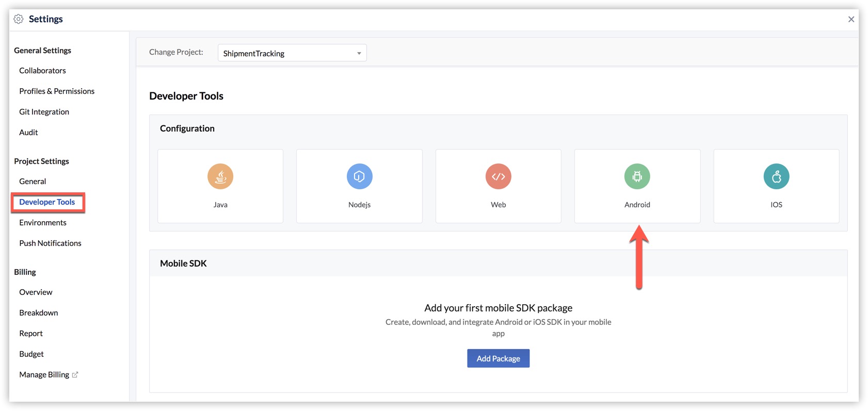The image size is (868, 411).
Task: Go to Profiles & Permissions
Action: tap(57, 91)
